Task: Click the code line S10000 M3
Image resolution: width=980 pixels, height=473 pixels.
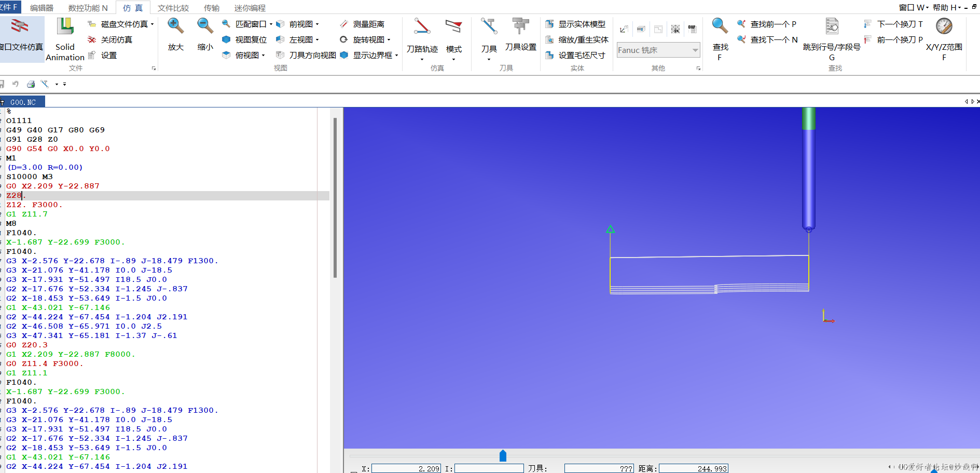Action: tap(30, 177)
